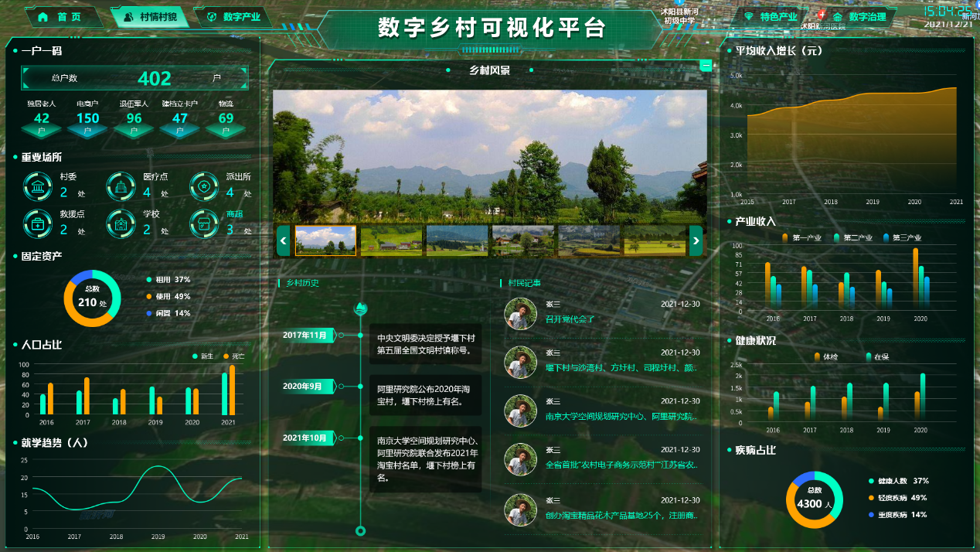Click the circle at bottom of history timeline
The width and height of the screenshot is (980, 552).
coord(359,530)
